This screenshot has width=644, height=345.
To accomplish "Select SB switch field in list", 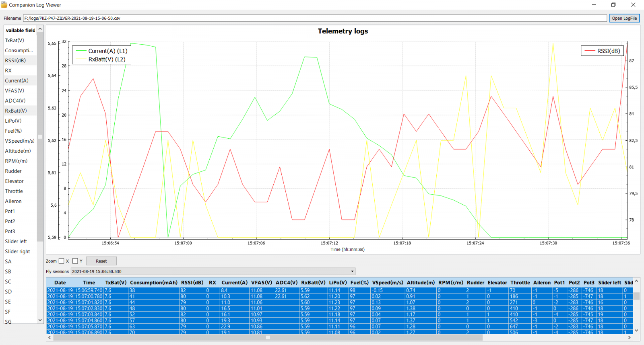I will pyautogui.click(x=20, y=271).
